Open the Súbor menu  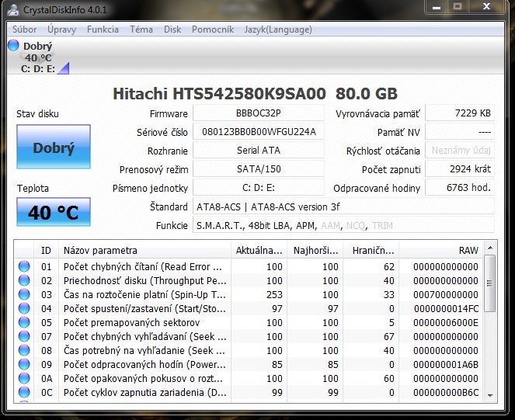[24, 30]
